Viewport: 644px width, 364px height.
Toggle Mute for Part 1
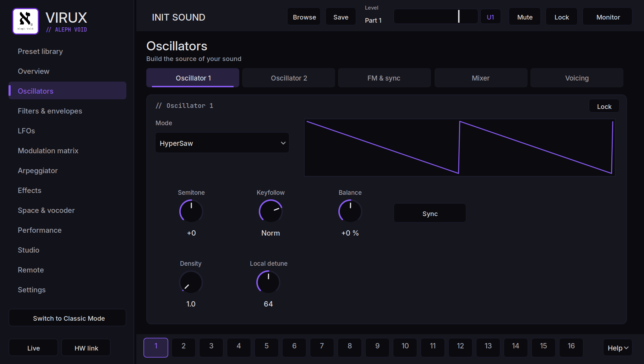(525, 17)
